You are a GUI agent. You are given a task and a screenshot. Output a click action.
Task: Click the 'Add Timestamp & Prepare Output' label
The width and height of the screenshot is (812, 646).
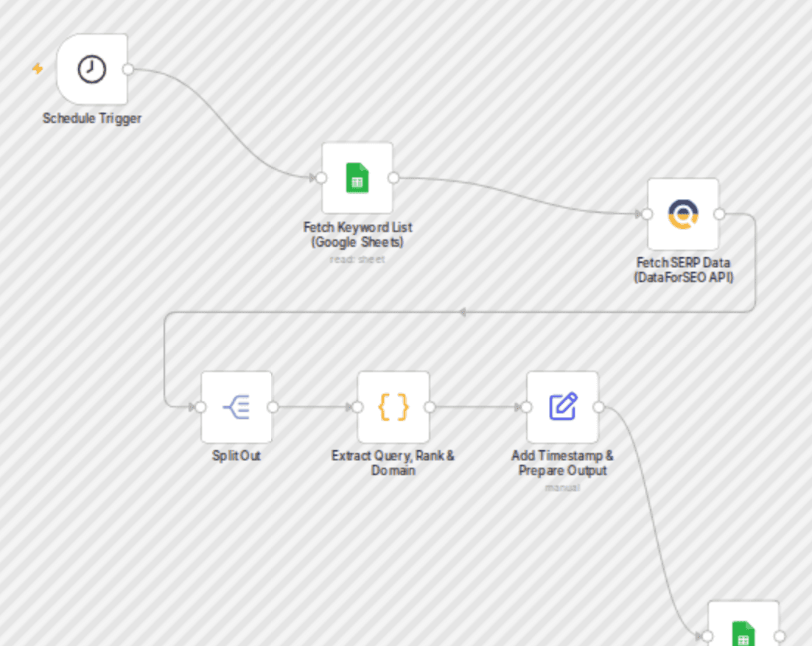point(562,463)
